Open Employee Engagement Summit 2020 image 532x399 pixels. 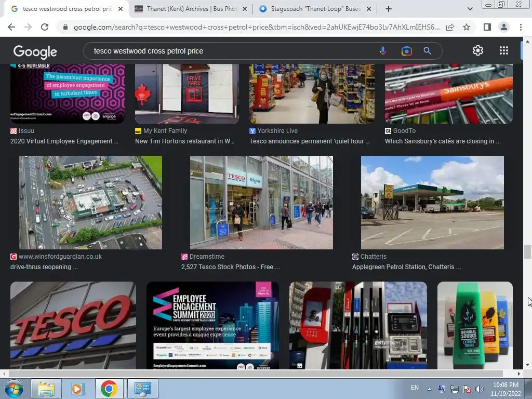pyautogui.click(x=212, y=325)
